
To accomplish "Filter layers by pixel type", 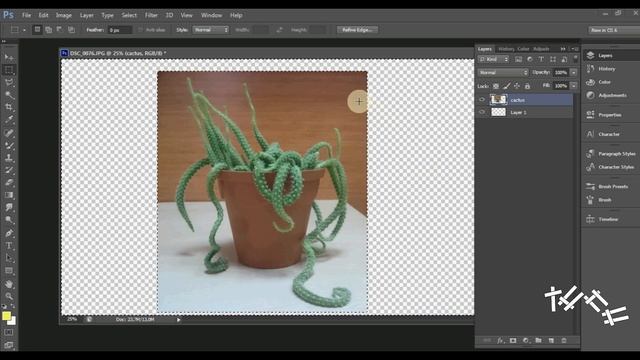I will tap(518, 60).
